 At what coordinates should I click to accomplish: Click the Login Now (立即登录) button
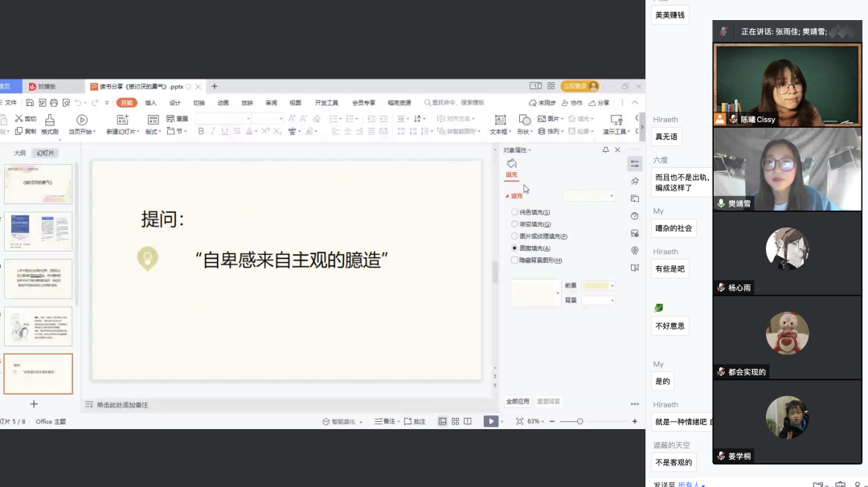tap(579, 86)
